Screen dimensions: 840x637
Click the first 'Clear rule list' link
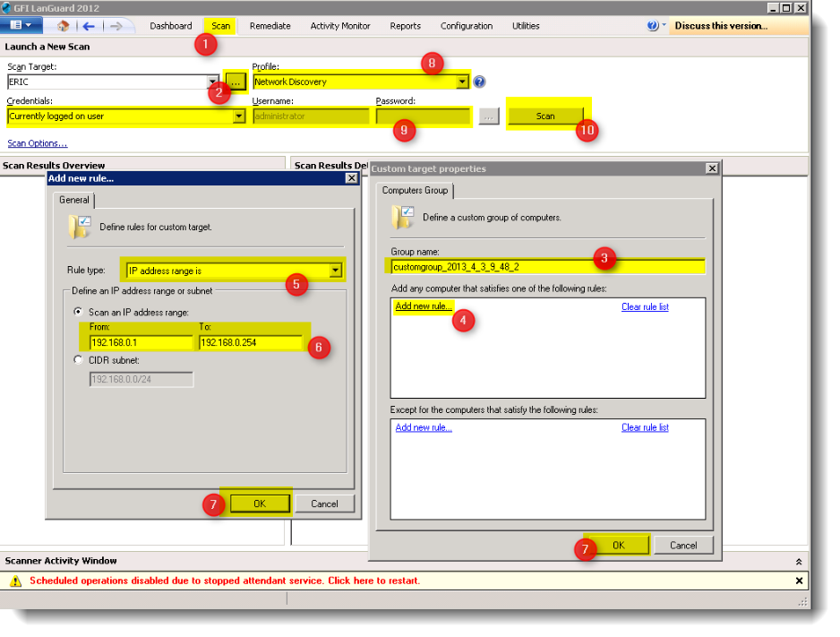[645, 306]
